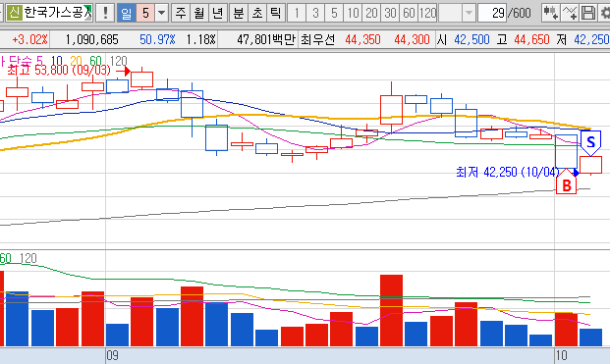Viewport: 610px width, 364px height.
Task: Click the 10-day moving average legend label
Action: click(56, 61)
